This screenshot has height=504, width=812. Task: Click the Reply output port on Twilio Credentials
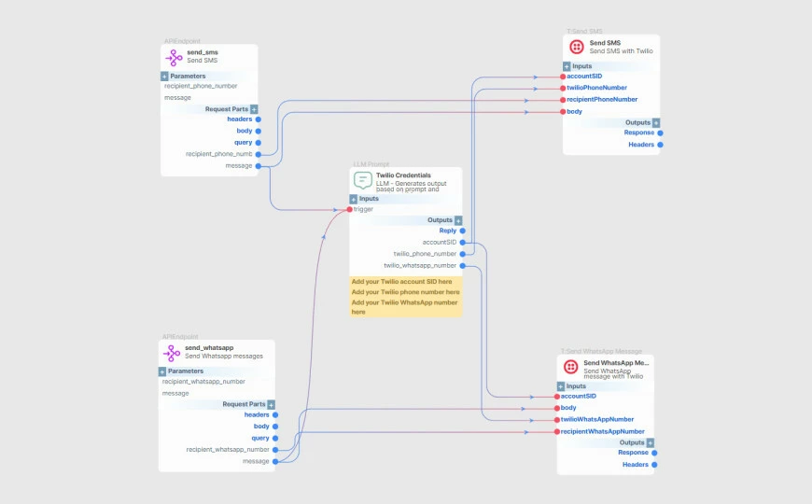pyautogui.click(x=462, y=231)
